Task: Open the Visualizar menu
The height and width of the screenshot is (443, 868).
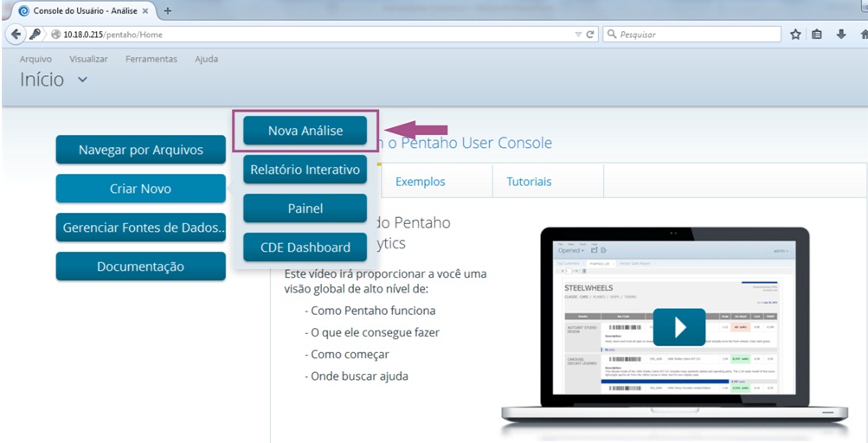Action: [88, 59]
